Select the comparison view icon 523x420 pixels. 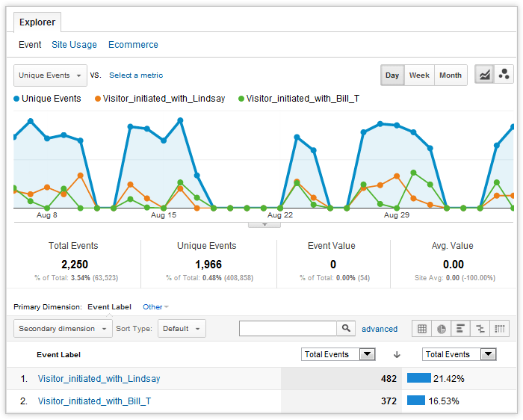[x=480, y=328]
